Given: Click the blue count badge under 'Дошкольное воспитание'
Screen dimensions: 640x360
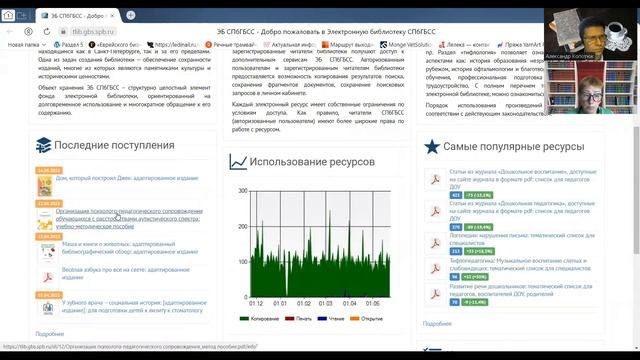Looking at the screenshot, I should coord(456,195).
